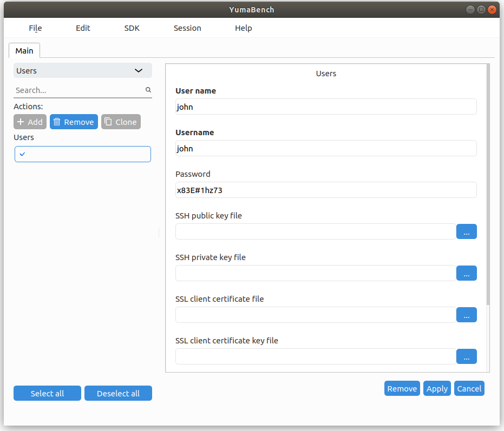
Task: Click the Select all button
Action: (x=47, y=393)
